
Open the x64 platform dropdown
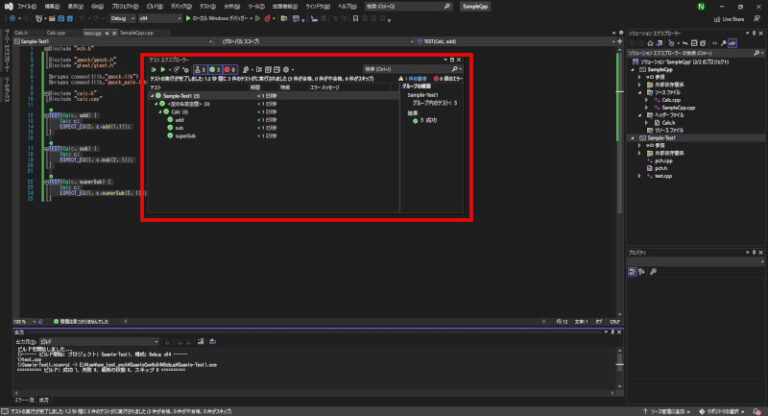pyautogui.click(x=160, y=19)
